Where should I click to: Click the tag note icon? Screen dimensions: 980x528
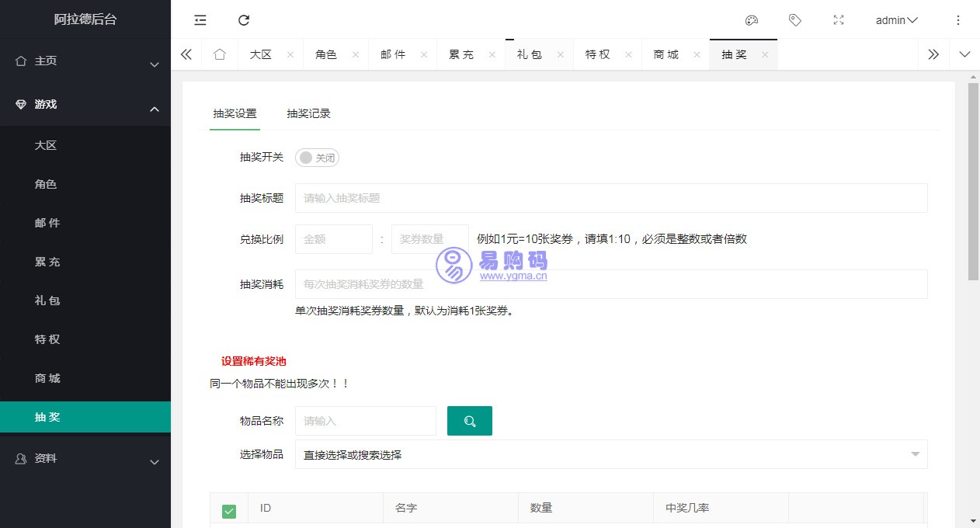click(x=794, y=20)
